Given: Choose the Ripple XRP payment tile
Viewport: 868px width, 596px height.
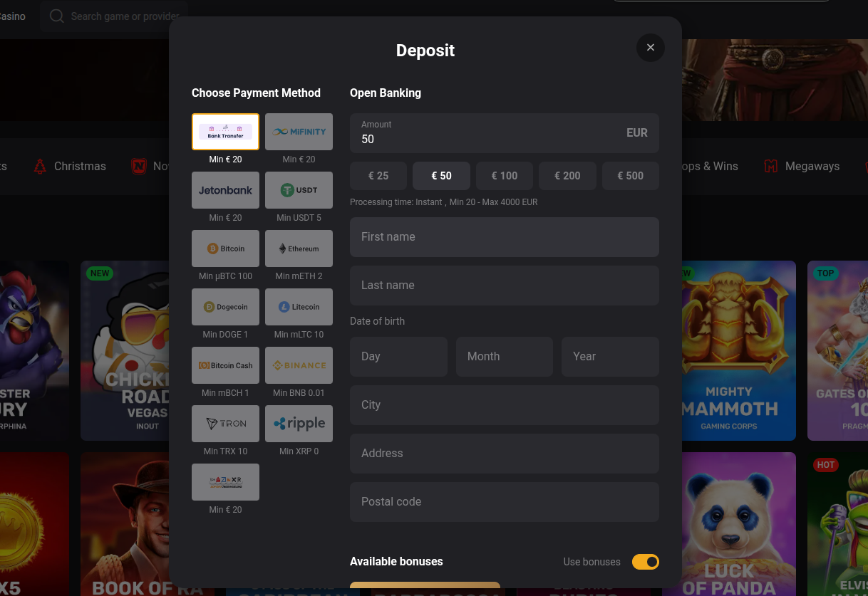Looking at the screenshot, I should 299,424.
